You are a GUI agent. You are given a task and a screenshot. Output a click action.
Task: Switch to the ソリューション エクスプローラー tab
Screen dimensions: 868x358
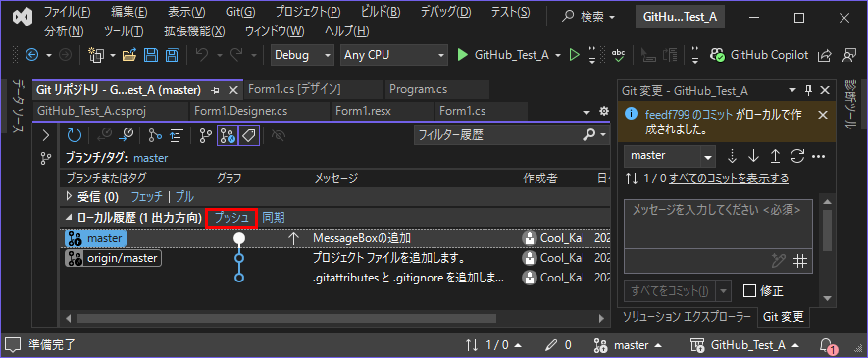point(687,317)
